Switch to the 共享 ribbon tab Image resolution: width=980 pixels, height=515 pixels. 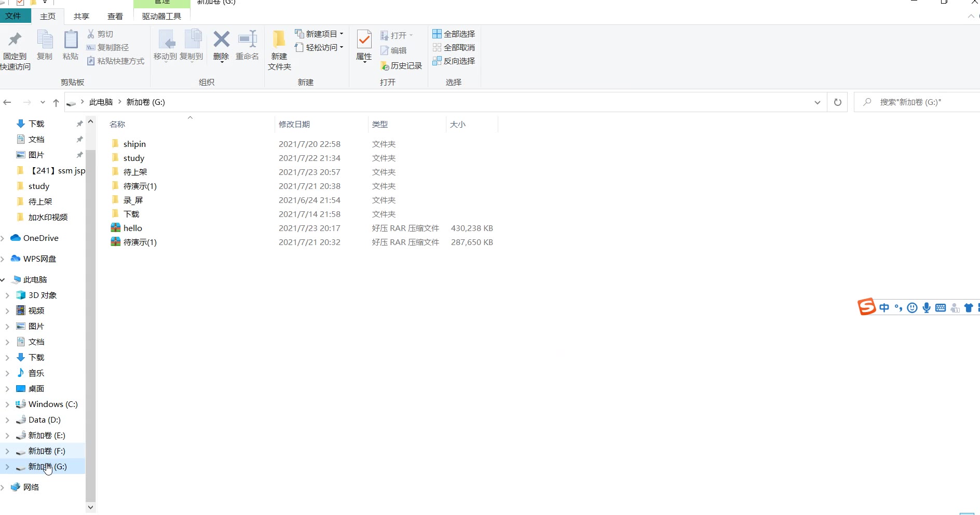(81, 16)
